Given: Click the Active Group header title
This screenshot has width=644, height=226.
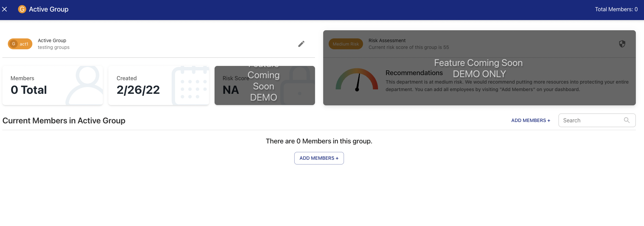Looking at the screenshot, I should pyautogui.click(x=49, y=10).
